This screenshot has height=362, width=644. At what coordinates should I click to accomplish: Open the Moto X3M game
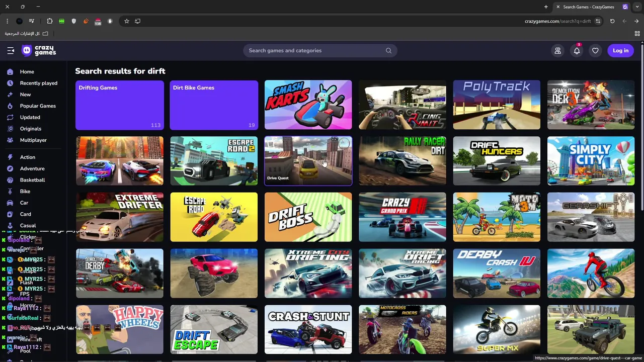pyautogui.click(x=497, y=217)
